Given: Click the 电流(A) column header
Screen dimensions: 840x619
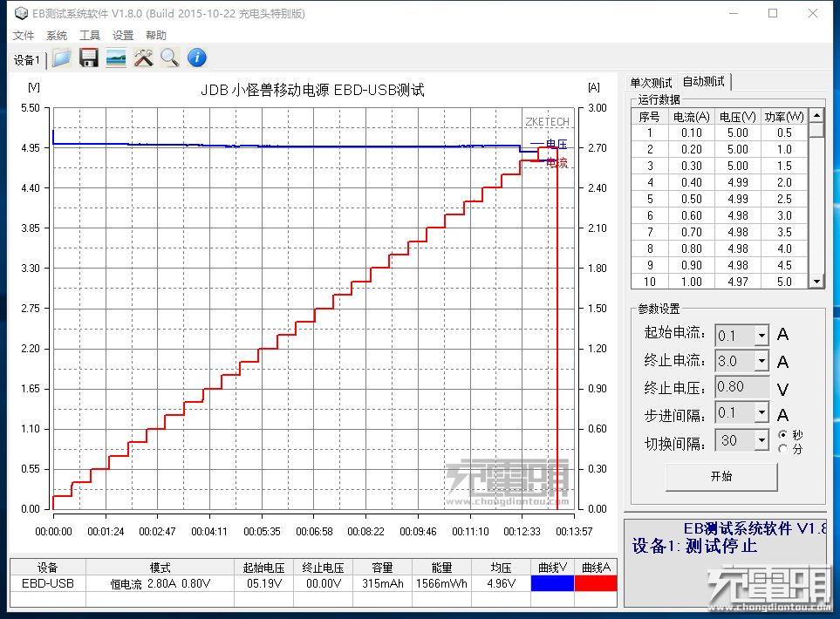Looking at the screenshot, I should point(691,117).
